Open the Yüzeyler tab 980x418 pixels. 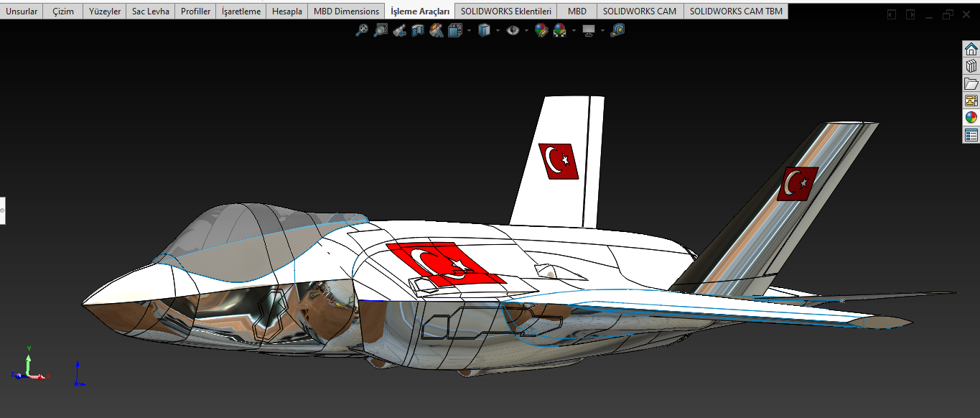(x=105, y=11)
